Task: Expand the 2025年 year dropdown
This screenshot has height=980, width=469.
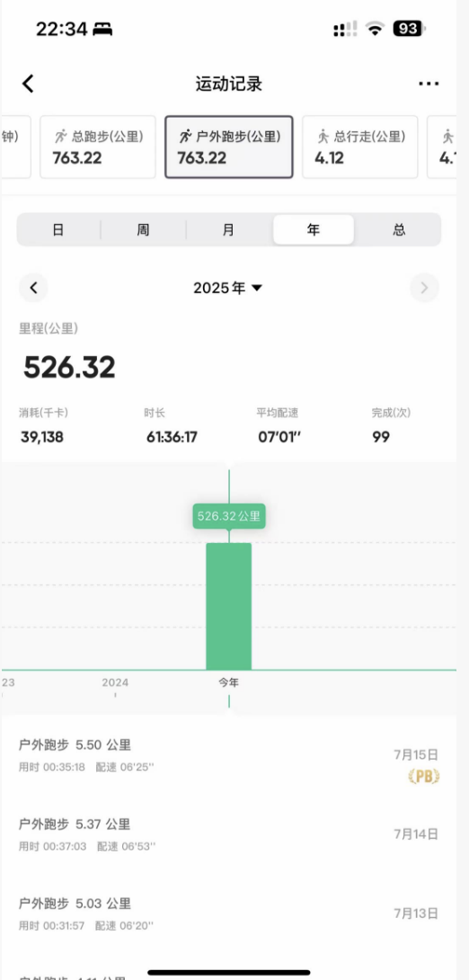Action: tap(228, 288)
